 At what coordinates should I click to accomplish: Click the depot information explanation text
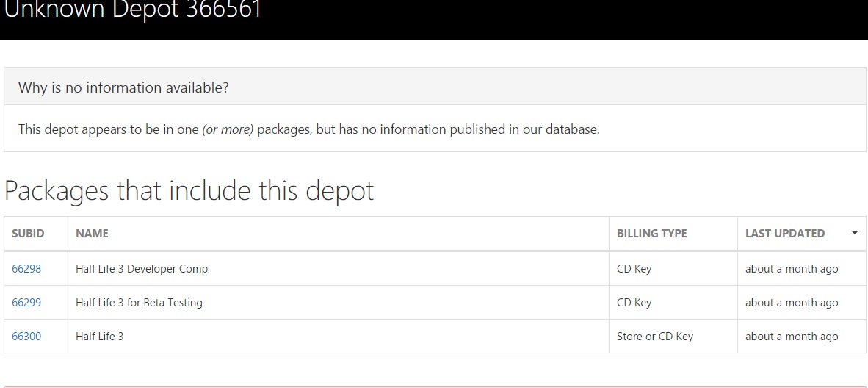click(308, 129)
